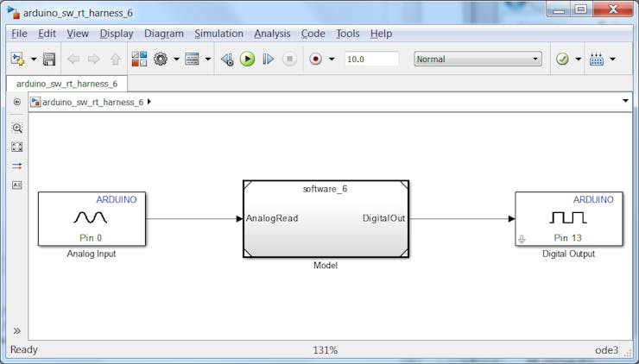This screenshot has width=639, height=364.
Task: Toggle the Hide/Show Model Browser button
Action: pos(16,330)
